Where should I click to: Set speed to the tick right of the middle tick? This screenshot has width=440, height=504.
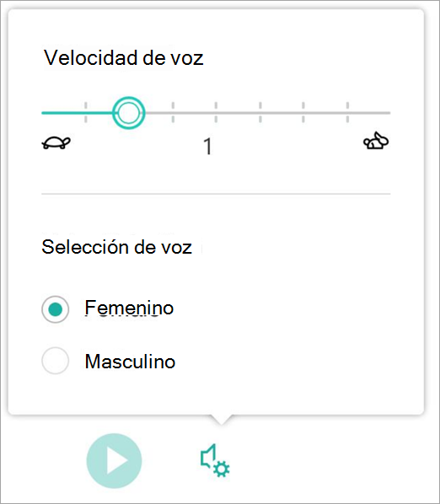[x=260, y=112]
